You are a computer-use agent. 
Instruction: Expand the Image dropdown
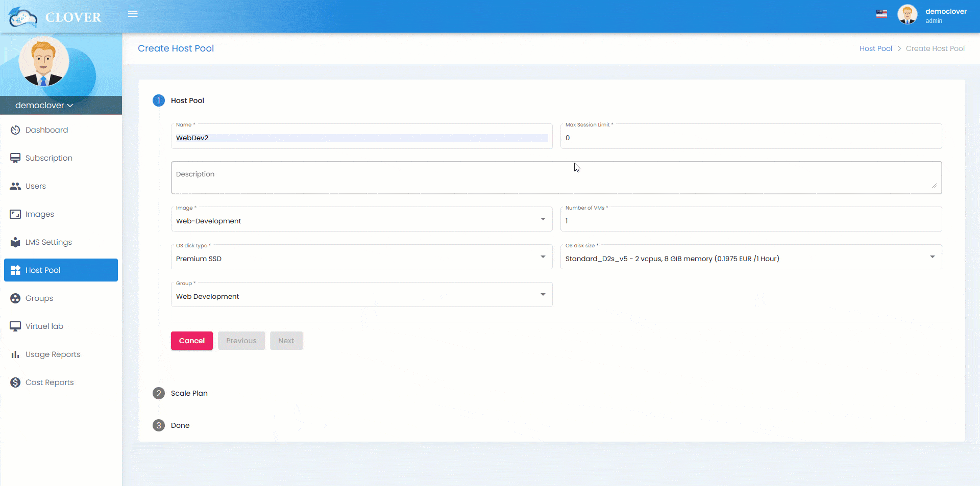click(x=542, y=219)
